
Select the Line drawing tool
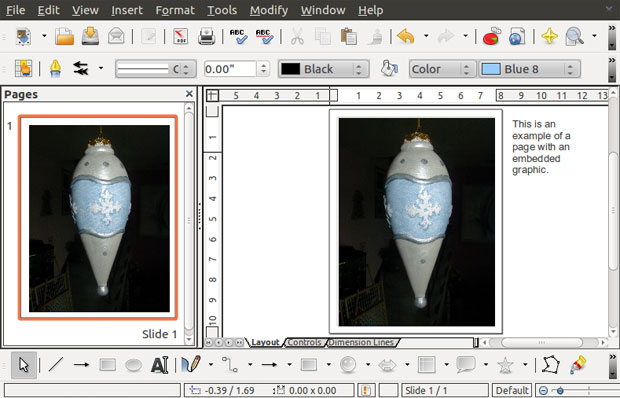click(56, 364)
